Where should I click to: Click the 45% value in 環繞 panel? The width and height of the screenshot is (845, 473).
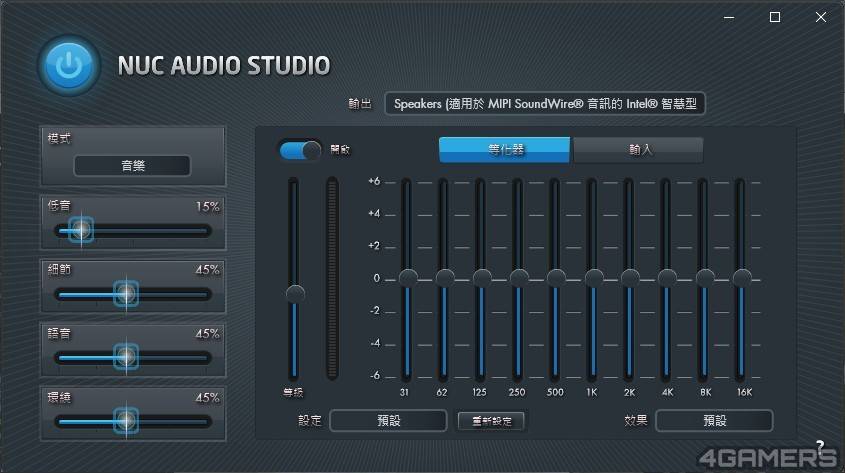click(x=207, y=398)
